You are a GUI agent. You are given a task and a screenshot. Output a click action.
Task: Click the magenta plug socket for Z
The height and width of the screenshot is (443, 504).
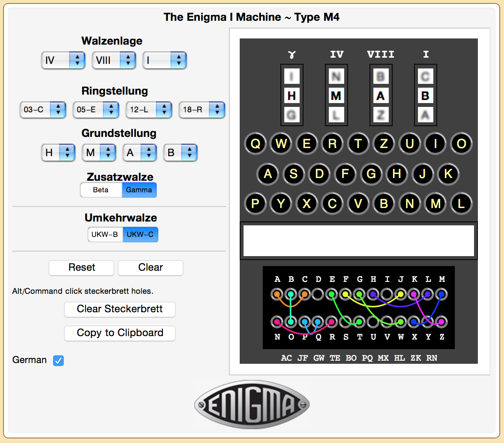[x=441, y=321]
